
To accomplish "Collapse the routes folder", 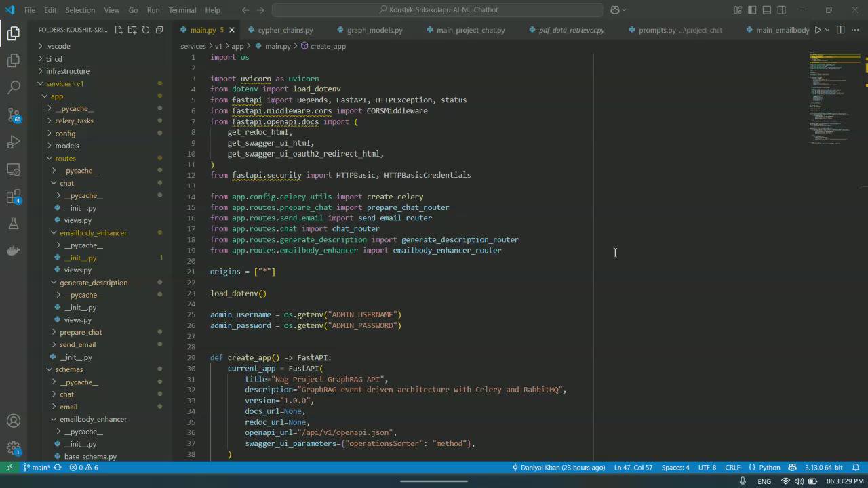I will tap(65, 158).
